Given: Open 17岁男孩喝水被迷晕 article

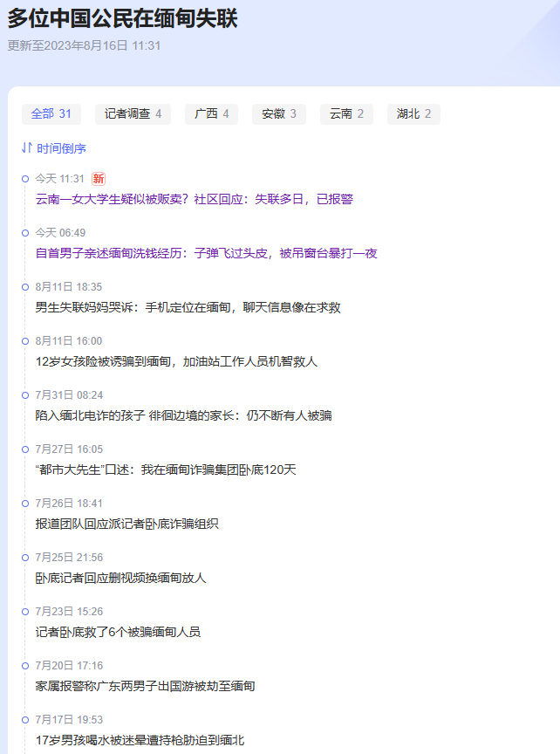Looking at the screenshot, I should 140,740.
